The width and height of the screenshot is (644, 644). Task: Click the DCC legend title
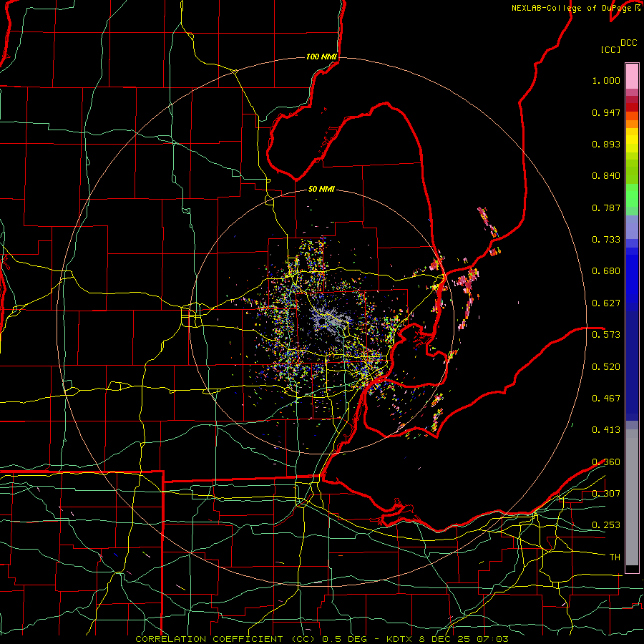pos(628,43)
